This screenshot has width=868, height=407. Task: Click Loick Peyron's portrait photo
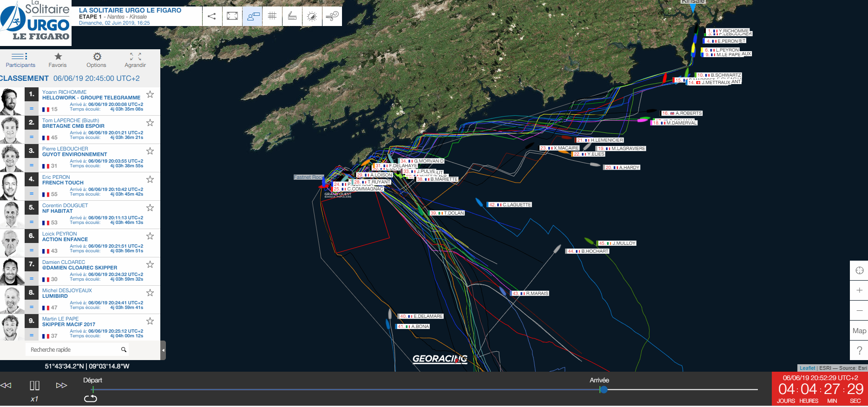(12, 243)
